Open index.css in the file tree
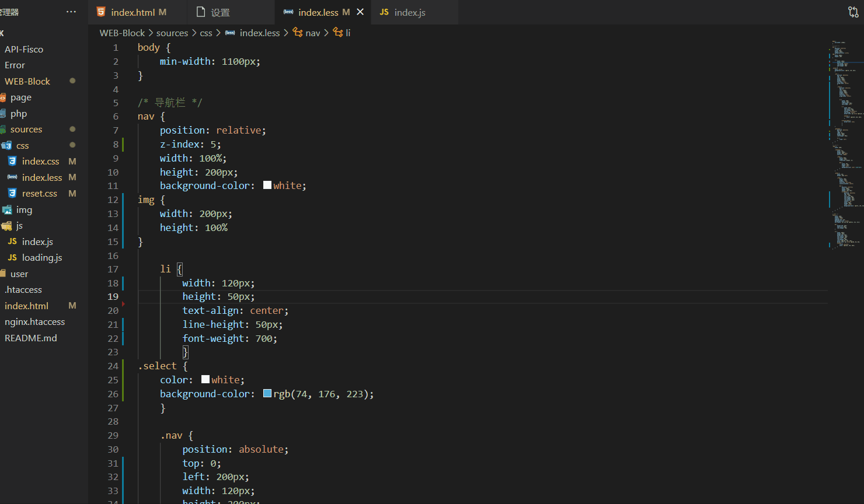Viewport: 864px width, 504px height. pyautogui.click(x=41, y=161)
